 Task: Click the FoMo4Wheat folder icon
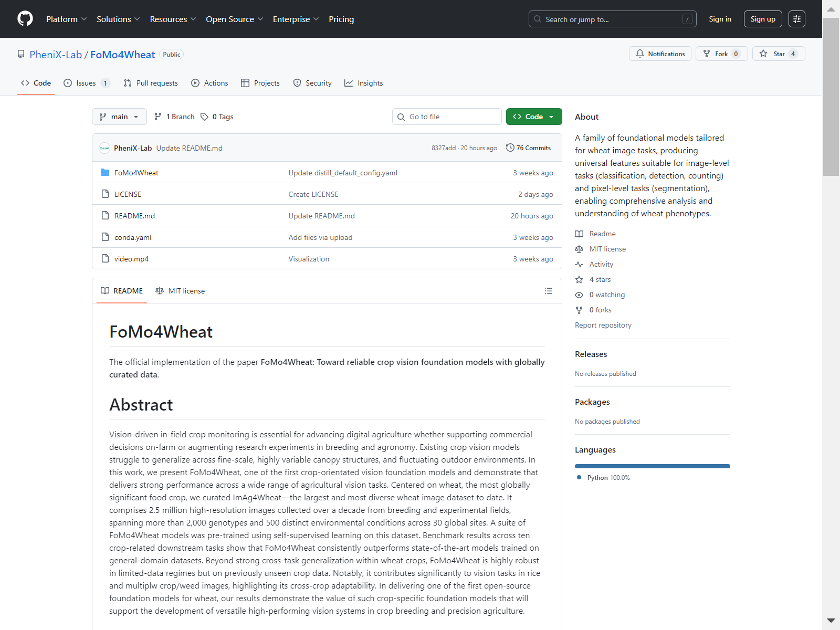point(105,173)
